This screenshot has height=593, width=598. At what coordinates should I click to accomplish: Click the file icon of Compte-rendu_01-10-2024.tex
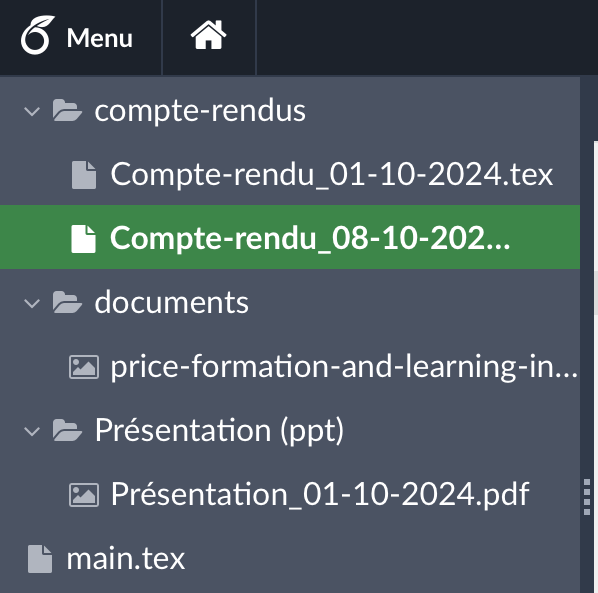[x=84, y=175]
